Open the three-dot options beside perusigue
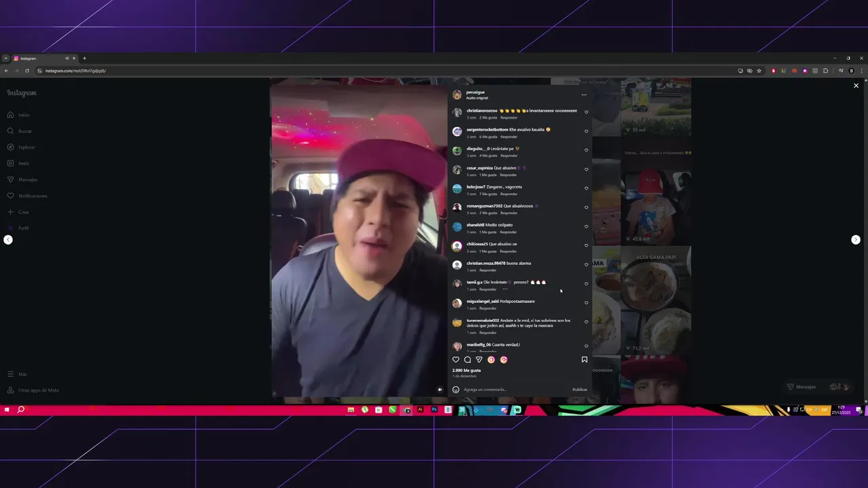 pyautogui.click(x=584, y=95)
